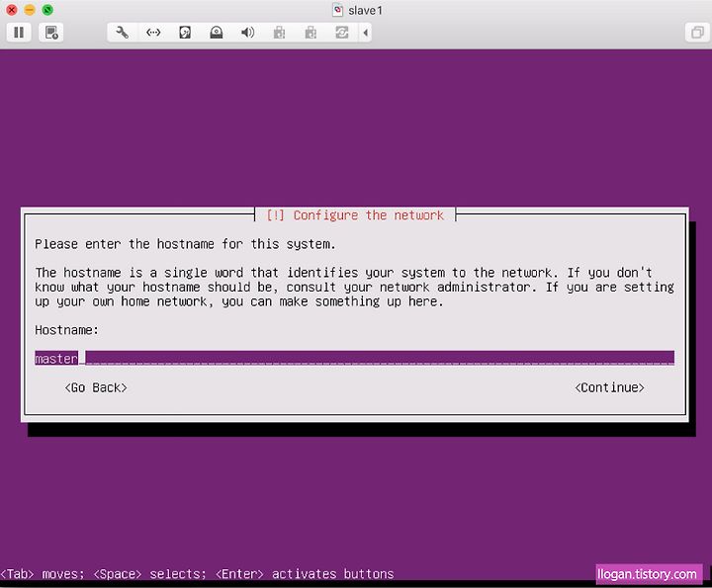Open hard disk device icon

coord(185,33)
